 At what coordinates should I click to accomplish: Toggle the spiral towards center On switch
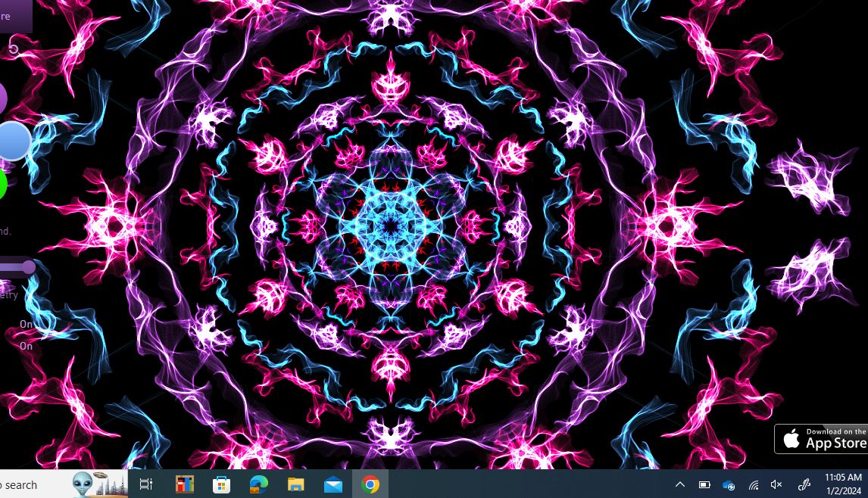pyautogui.click(x=27, y=346)
